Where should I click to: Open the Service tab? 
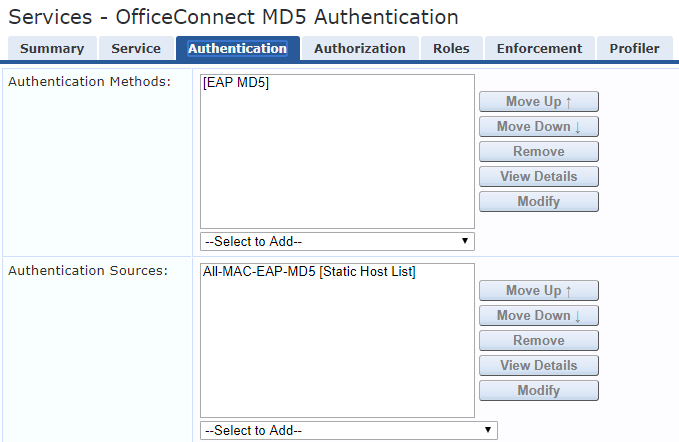[136, 48]
